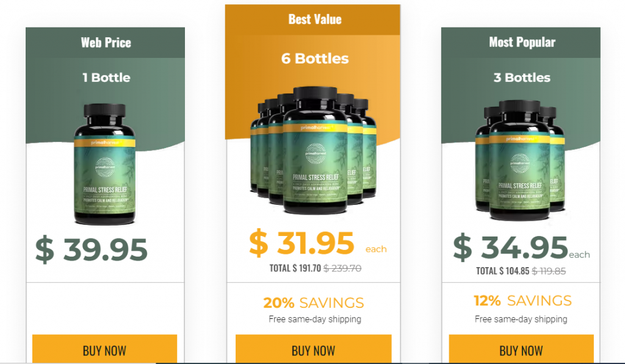Click BUY NOW under 3 Bottles
625x364 pixels.
coord(521,349)
